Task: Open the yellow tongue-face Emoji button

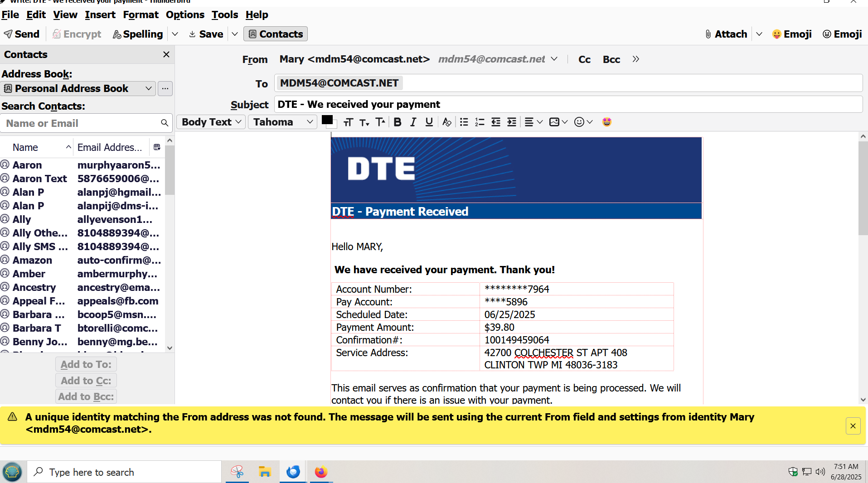Action: pos(792,34)
